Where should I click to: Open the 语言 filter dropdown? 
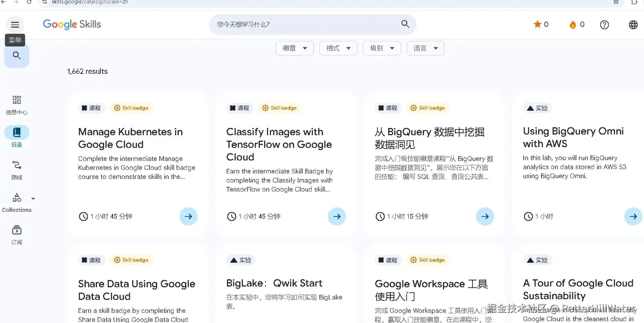tap(426, 48)
